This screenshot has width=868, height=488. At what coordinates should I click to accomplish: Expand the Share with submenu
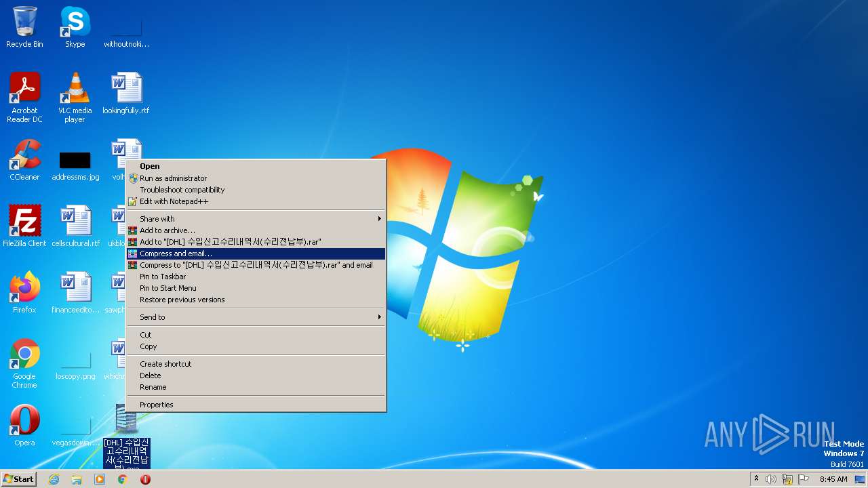(x=256, y=219)
